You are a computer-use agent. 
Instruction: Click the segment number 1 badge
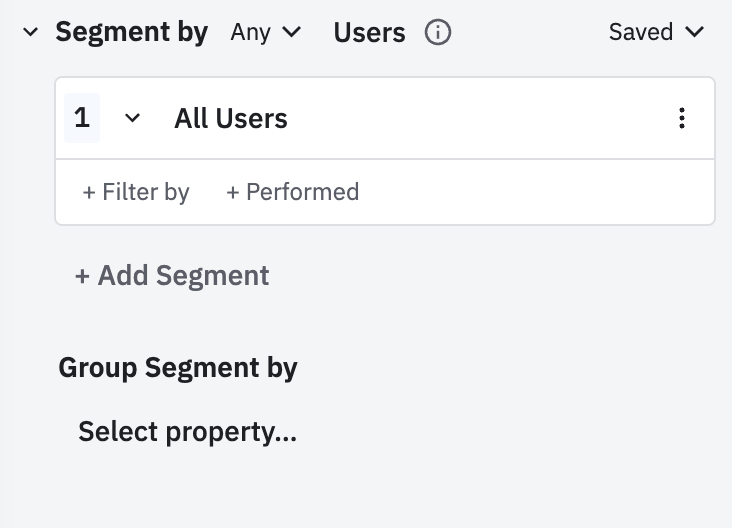82,118
